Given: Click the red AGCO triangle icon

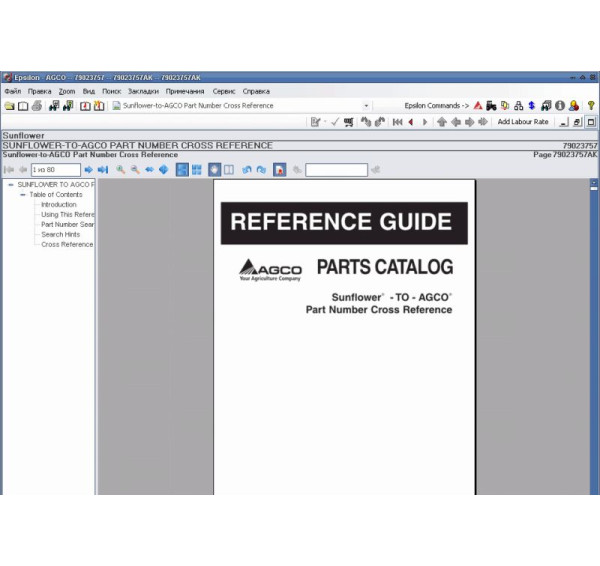Looking at the screenshot, I should [478, 106].
